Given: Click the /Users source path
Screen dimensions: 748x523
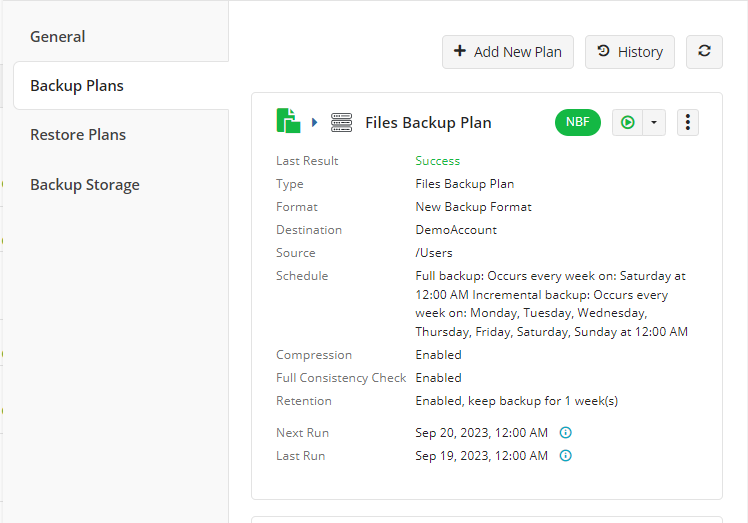Looking at the screenshot, I should tap(435, 253).
